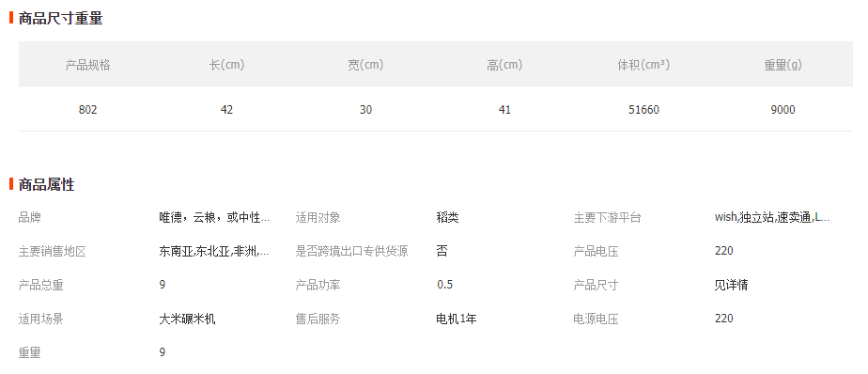This screenshot has height=374, width=868.
Task: Click the 电源电压 attribute label
Action: (596, 319)
